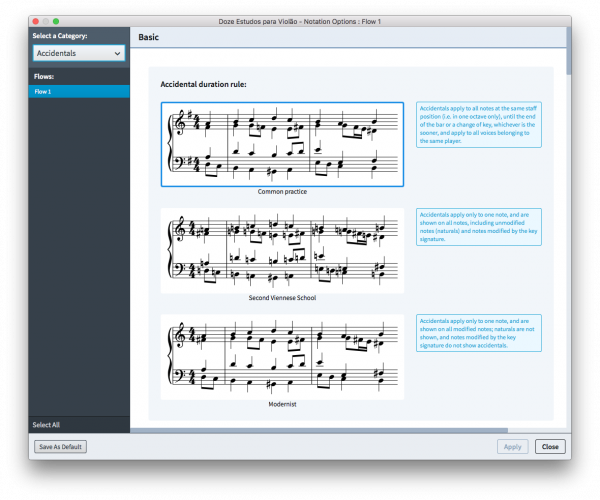Viewport: 600px width, 500px height.
Task: Click the Apply button
Action: pos(512,446)
